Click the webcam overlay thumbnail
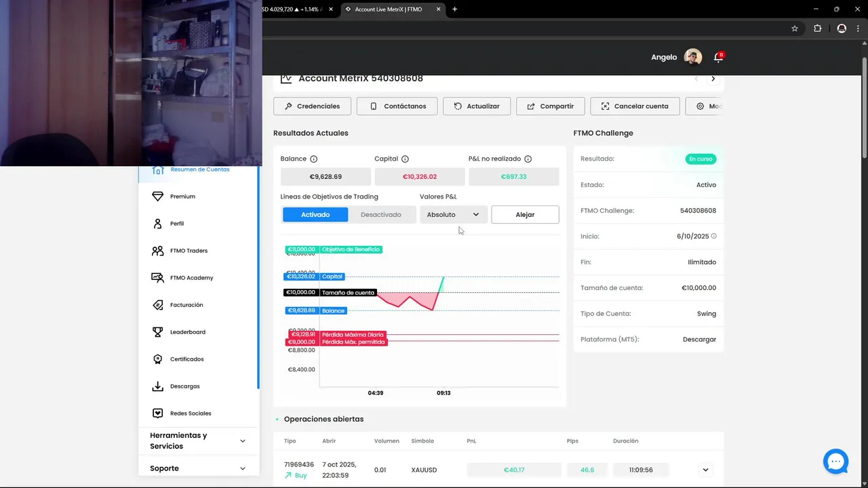This screenshot has height=488, width=868. point(131,83)
